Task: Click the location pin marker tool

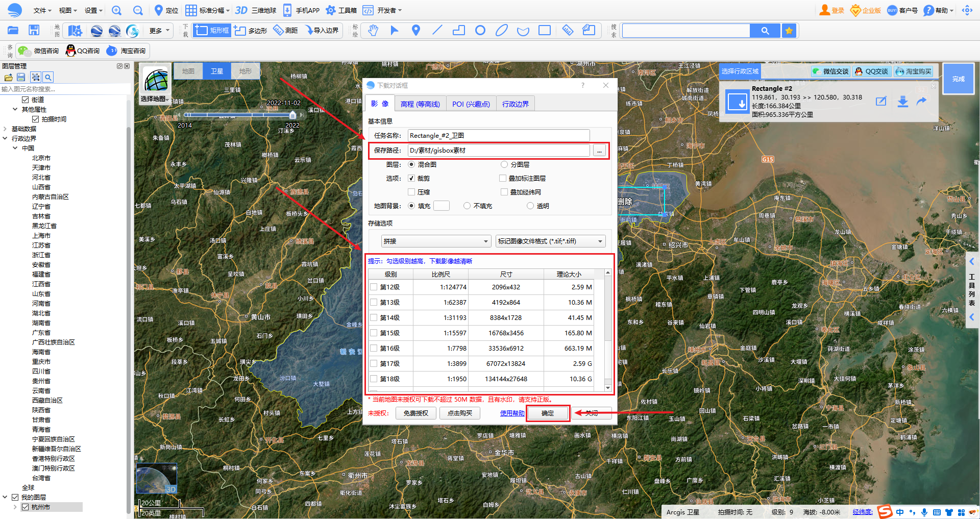Action: [x=415, y=31]
